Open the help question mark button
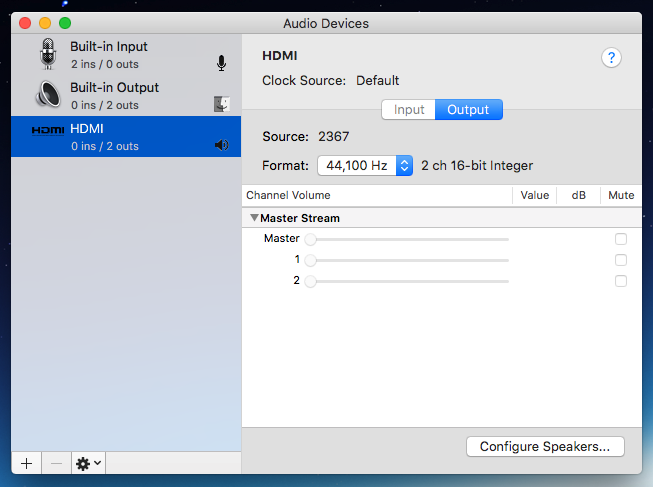The width and height of the screenshot is (653, 487). pos(611,57)
